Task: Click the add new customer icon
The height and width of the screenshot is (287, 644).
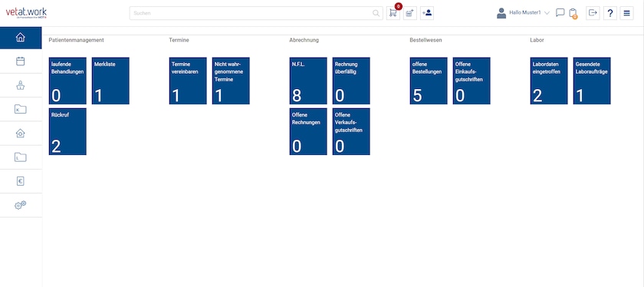Action: (x=427, y=13)
